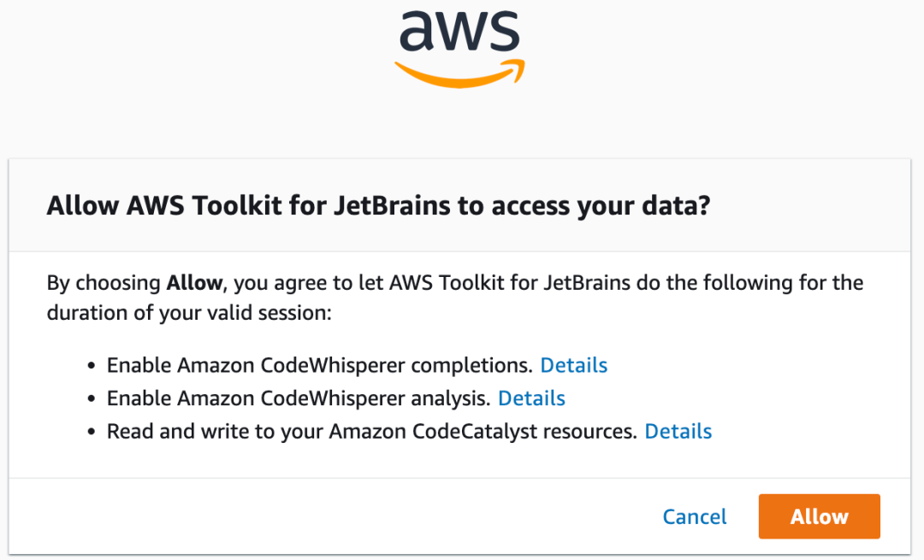
Task: Open Details for CodeWhisperer completions
Action: coord(573,366)
